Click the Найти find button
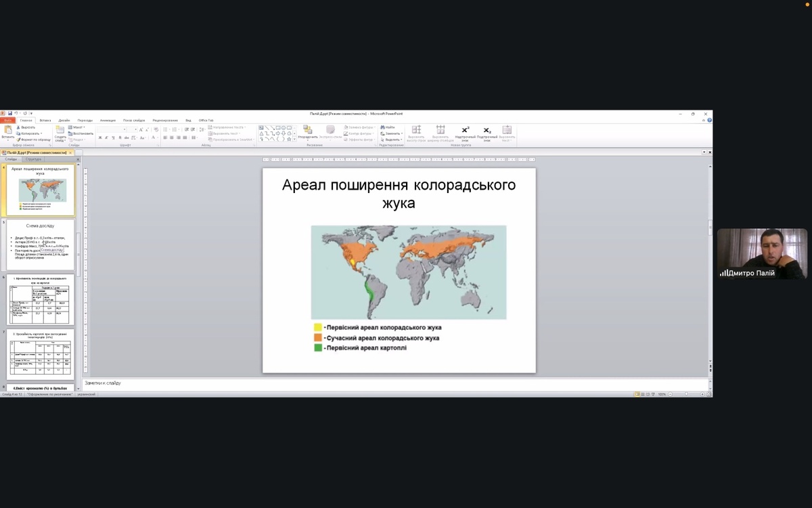Viewport: 812px width, 508px height. pos(388,127)
